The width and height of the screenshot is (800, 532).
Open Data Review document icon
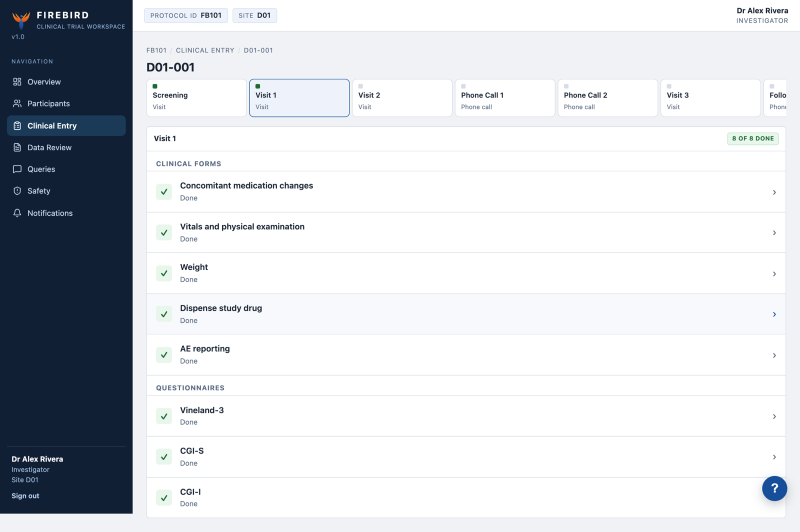click(17, 147)
